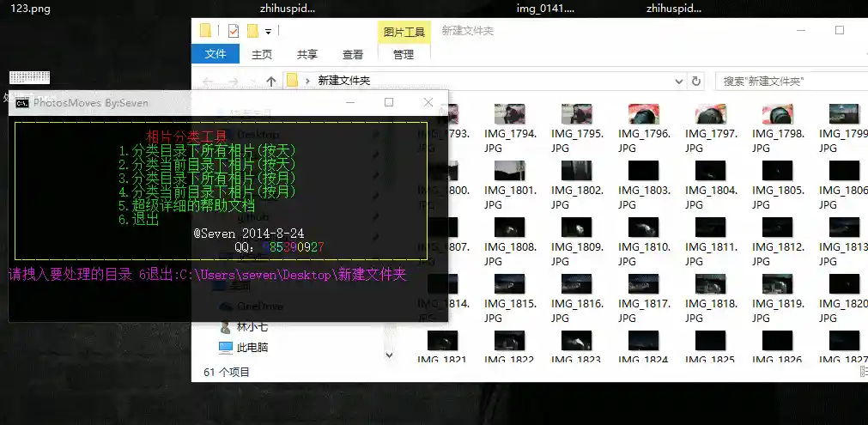Click the Forward navigation arrow in Explorer
Viewport: 868px width, 425px height.
233,82
